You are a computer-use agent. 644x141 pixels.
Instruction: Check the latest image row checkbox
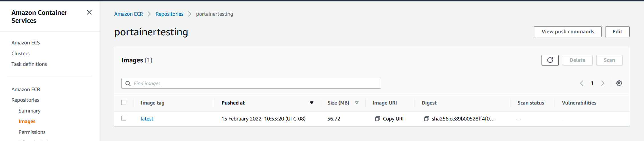[124, 118]
